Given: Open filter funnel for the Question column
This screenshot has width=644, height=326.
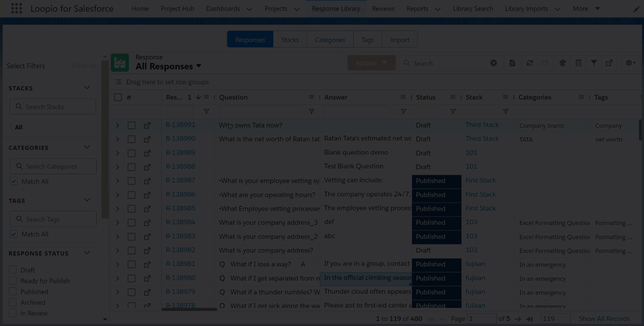Looking at the screenshot, I should 312,111.
